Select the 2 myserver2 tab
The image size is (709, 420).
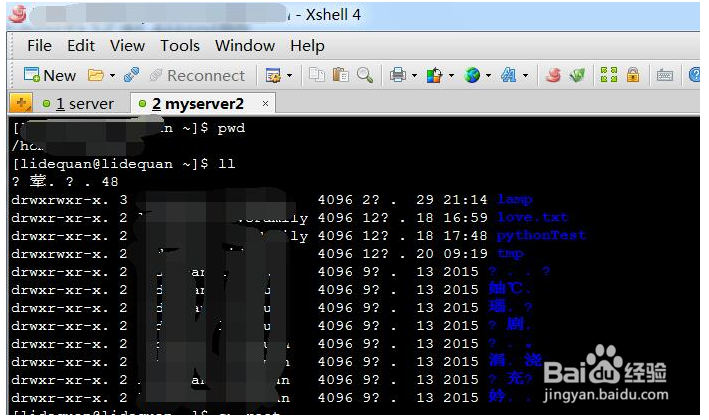pos(203,104)
